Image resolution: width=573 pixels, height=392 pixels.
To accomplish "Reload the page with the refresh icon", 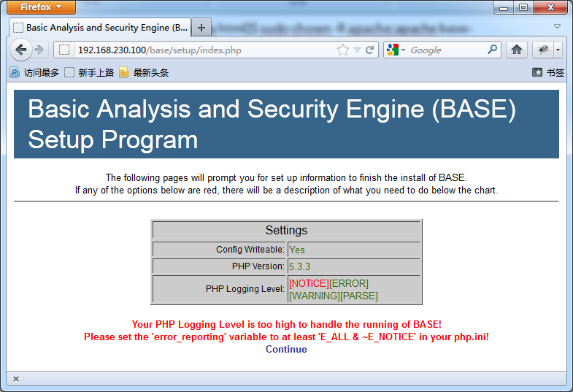I will (x=370, y=50).
